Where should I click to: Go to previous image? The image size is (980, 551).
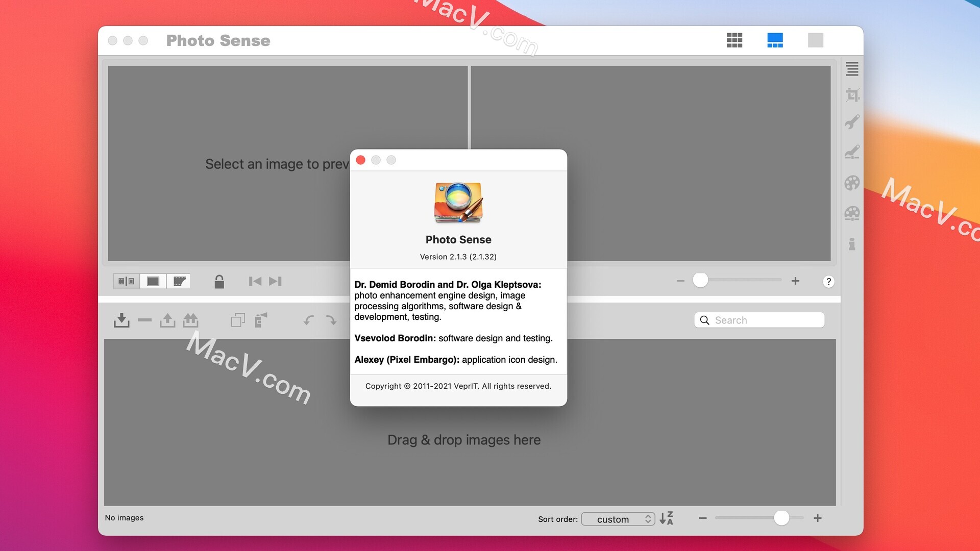pyautogui.click(x=255, y=281)
